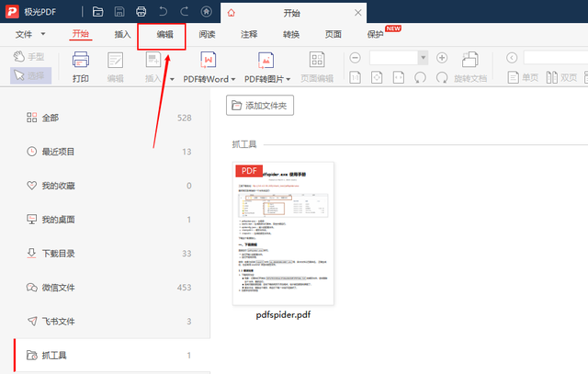
Task: Switch to double page (双页) view
Action: [x=561, y=78]
